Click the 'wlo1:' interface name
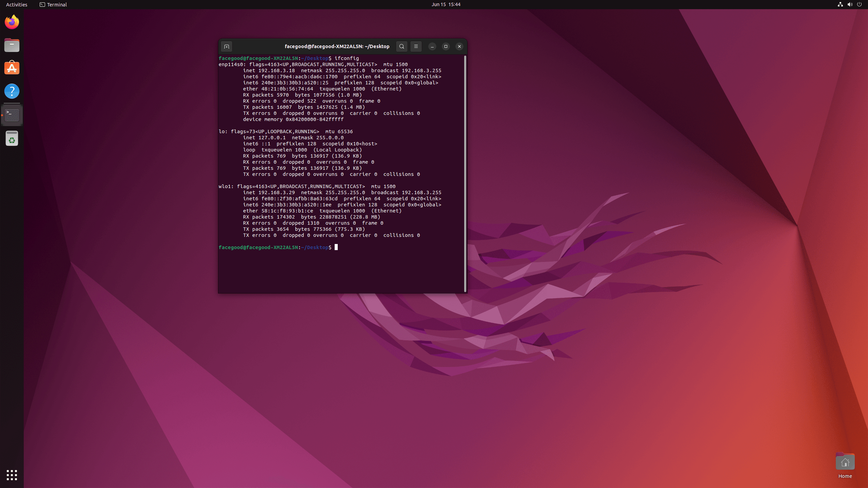 [226, 186]
